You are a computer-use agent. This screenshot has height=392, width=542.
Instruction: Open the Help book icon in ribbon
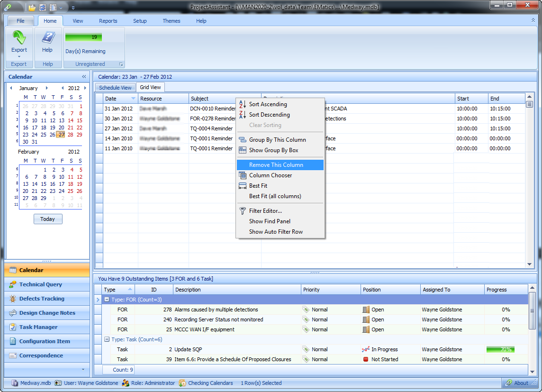[x=48, y=37]
